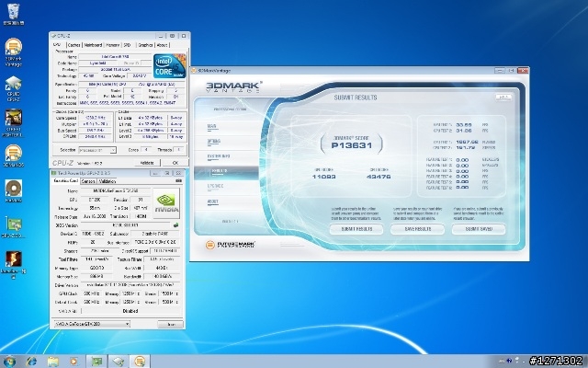588x368 pixels.
Task: Click the CPU-Z Name field
Action: point(115,57)
